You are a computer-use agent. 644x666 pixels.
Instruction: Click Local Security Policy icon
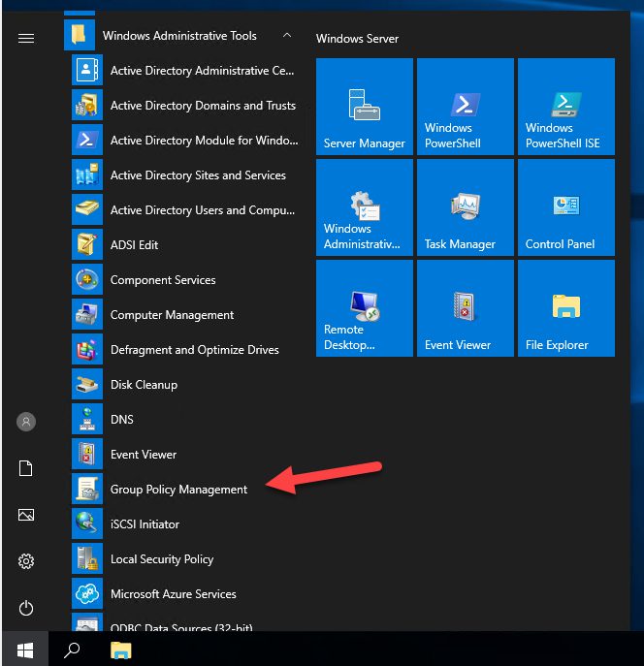point(87,558)
